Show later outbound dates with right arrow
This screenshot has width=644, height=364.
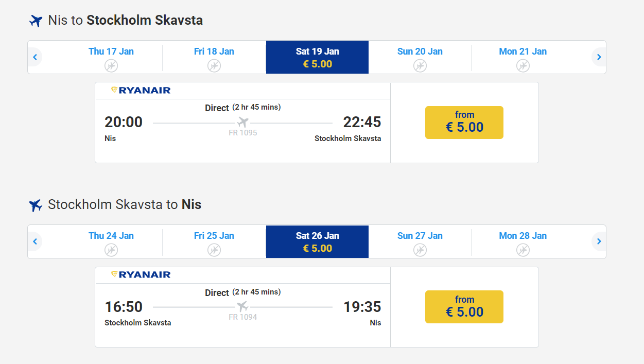click(x=599, y=57)
